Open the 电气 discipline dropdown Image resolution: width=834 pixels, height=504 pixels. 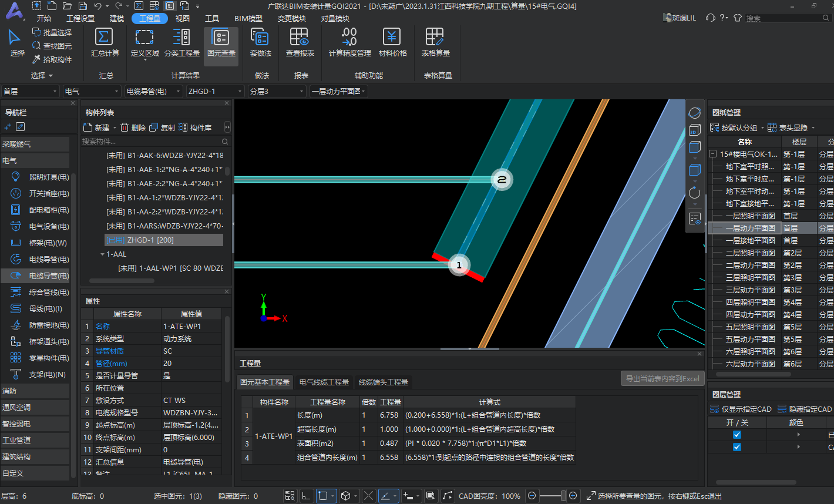point(92,91)
